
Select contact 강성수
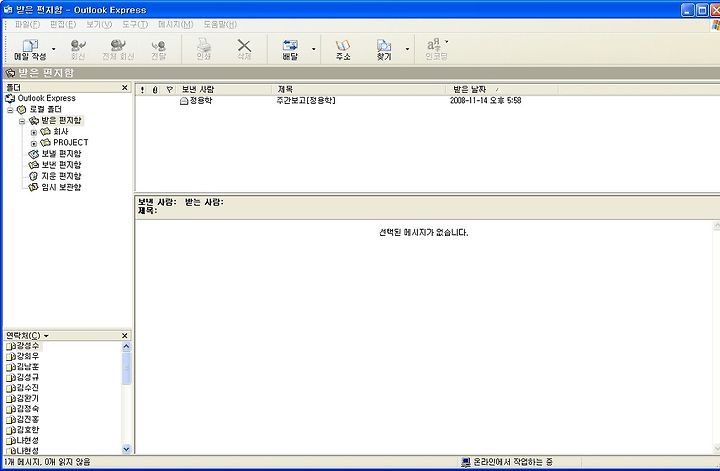(x=28, y=346)
